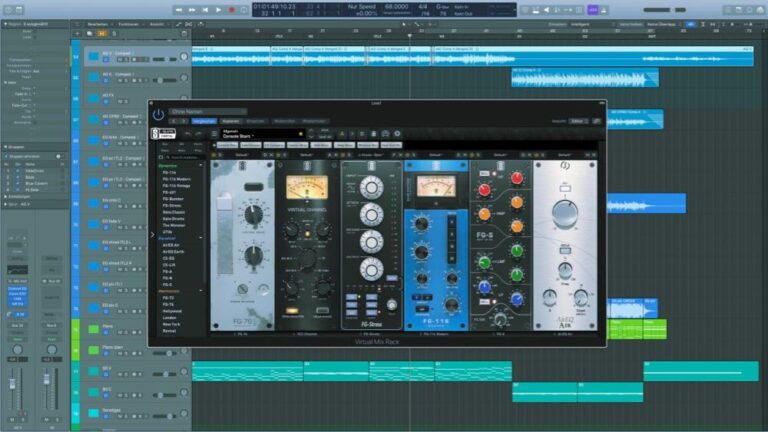
Task: Open the Editor view dropdown in the plugin window
Action: click(x=578, y=121)
